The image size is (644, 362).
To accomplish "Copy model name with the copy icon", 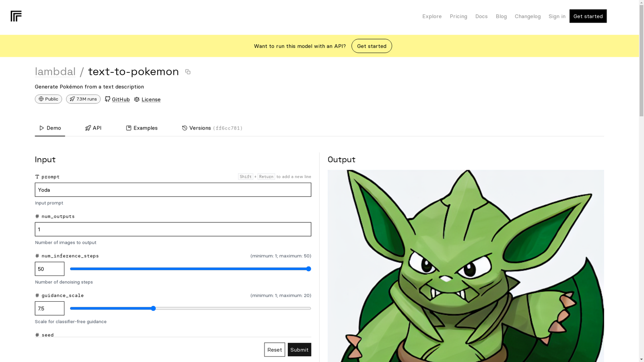I will tap(188, 72).
